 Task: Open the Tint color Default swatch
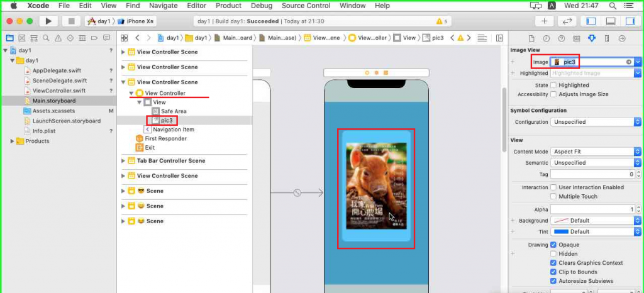pos(561,232)
